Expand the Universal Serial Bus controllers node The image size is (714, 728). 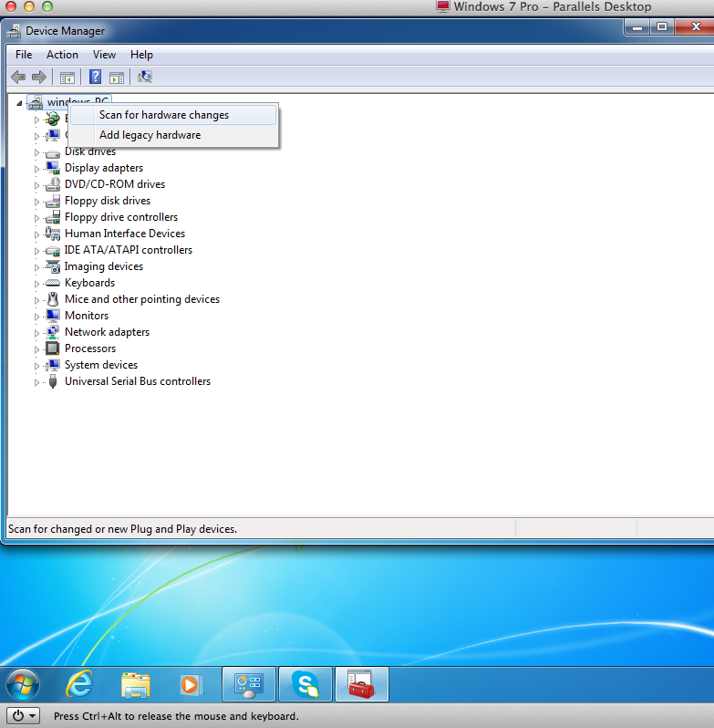(x=36, y=382)
